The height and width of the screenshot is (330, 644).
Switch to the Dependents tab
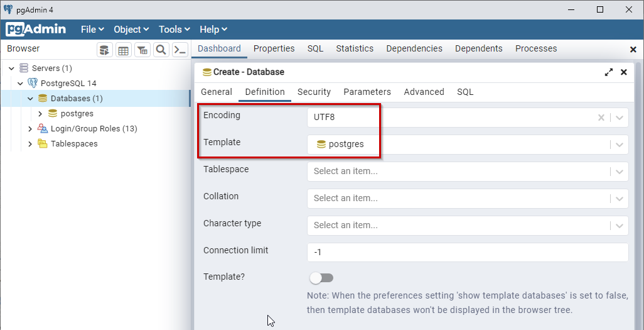point(479,48)
